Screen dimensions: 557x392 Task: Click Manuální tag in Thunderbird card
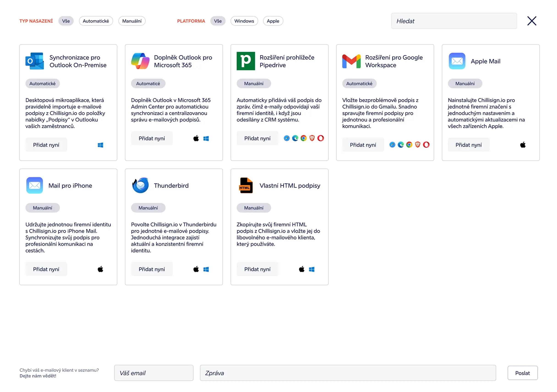(x=148, y=208)
